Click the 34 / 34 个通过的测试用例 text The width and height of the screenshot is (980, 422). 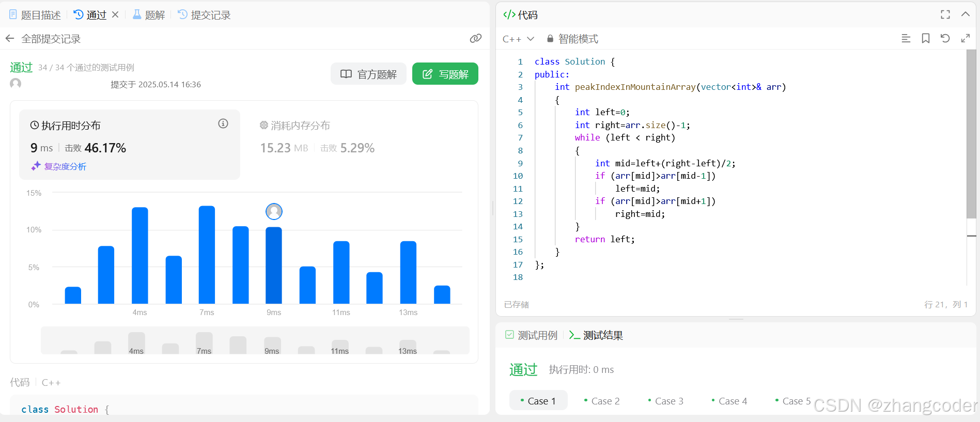pos(86,67)
